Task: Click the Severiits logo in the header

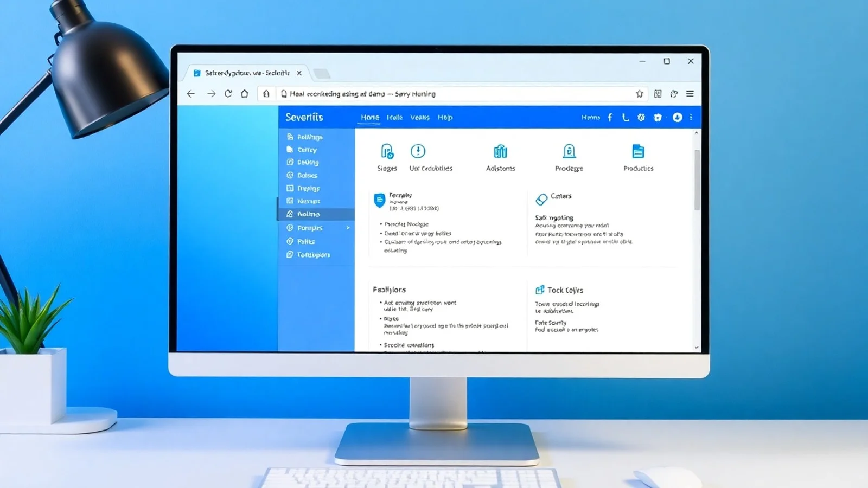Action: tap(304, 117)
